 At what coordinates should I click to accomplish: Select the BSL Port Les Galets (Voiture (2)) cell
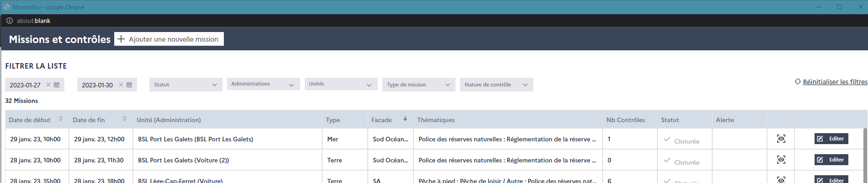228,160
